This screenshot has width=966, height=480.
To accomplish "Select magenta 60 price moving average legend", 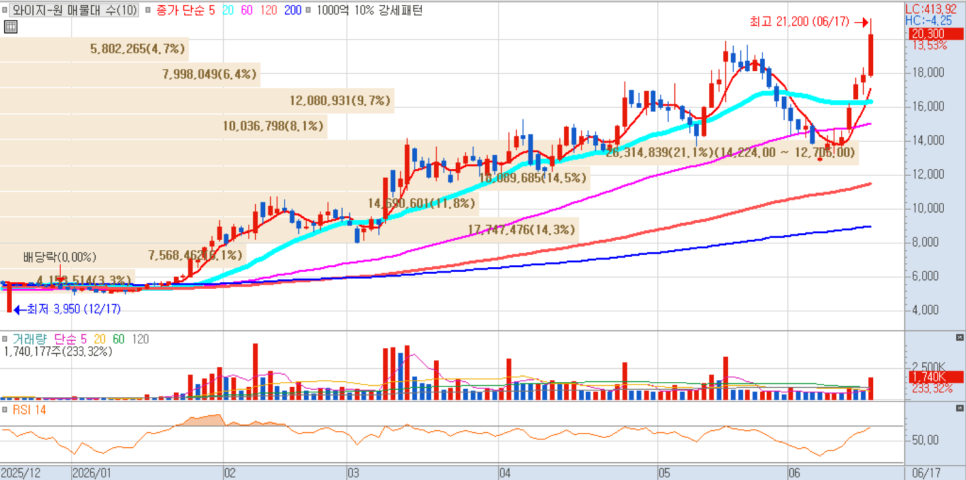I will click(x=246, y=10).
